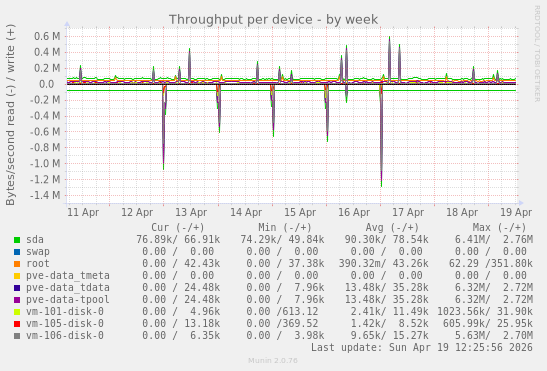
Task: Select the 'vm-101-disk-0' legend label
Action: coord(65,311)
